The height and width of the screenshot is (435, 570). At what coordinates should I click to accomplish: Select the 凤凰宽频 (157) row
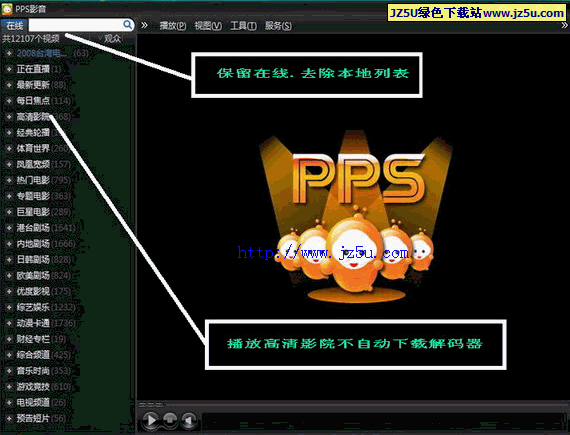coord(44,164)
